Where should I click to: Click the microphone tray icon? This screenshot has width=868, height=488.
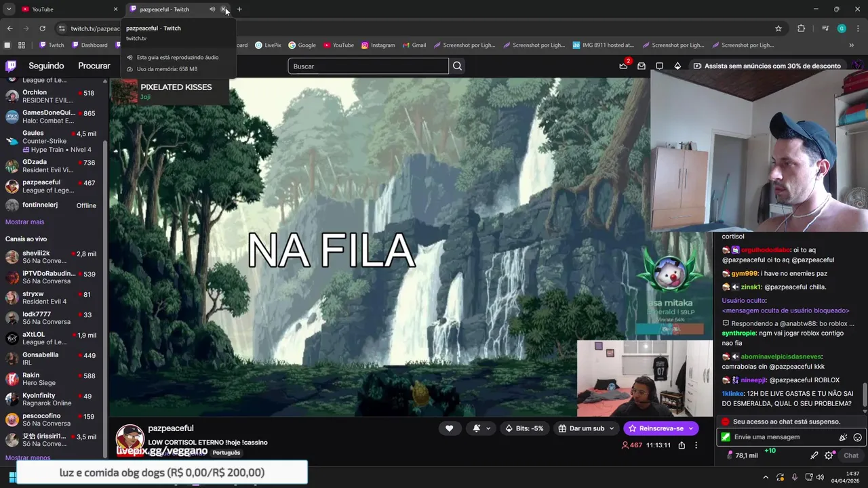point(795,477)
